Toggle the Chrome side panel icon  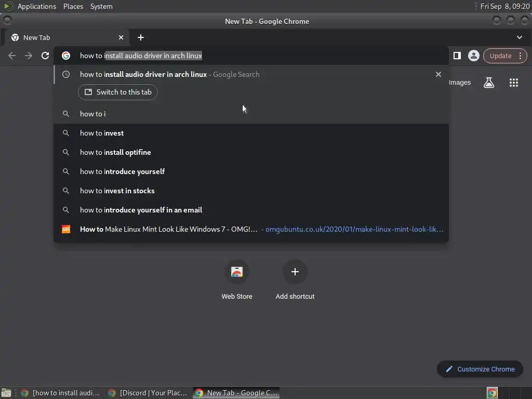tap(457, 56)
